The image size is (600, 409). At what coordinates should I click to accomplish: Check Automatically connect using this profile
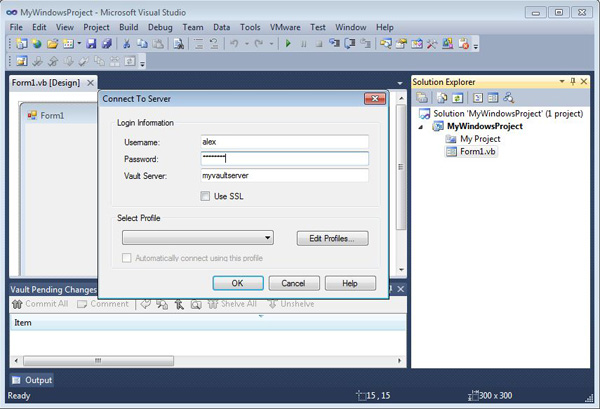pyautogui.click(x=127, y=258)
